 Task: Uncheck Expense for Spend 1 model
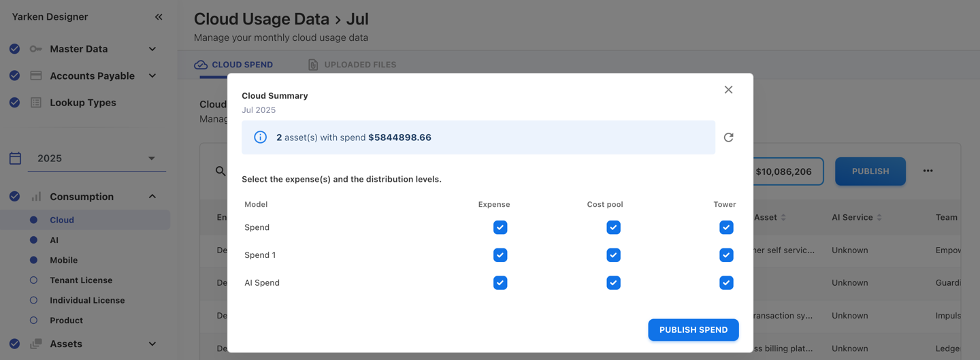(x=500, y=255)
